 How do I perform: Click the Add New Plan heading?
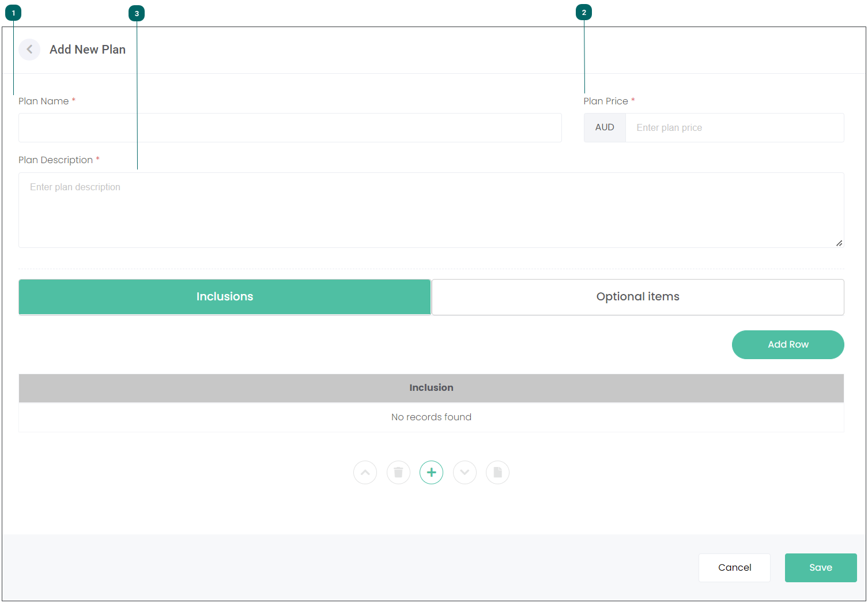(88, 50)
